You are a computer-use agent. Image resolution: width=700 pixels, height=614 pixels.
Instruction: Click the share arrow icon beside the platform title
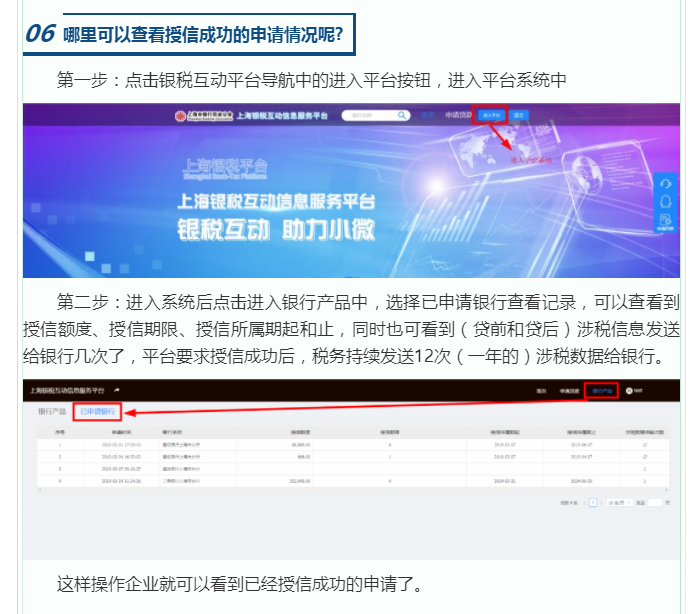coord(117,389)
